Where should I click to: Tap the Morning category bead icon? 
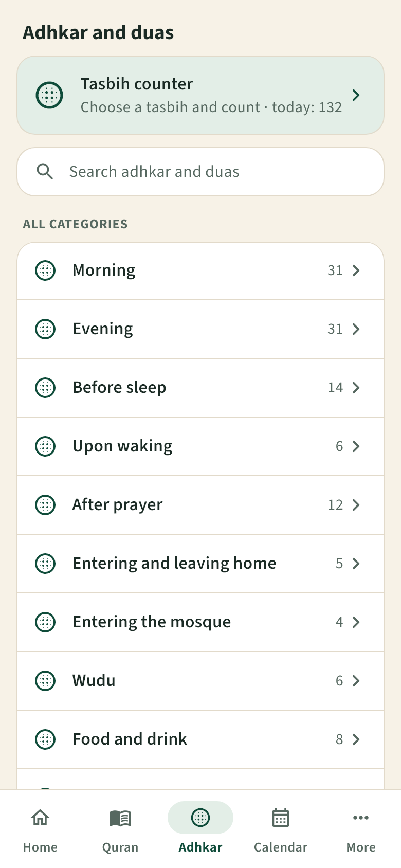[x=45, y=270]
